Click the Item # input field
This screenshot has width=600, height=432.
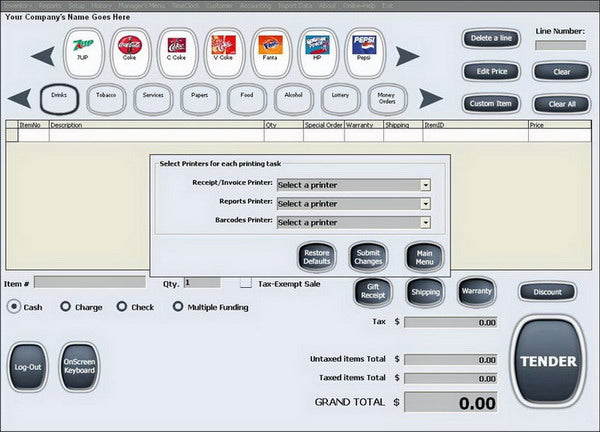point(90,282)
